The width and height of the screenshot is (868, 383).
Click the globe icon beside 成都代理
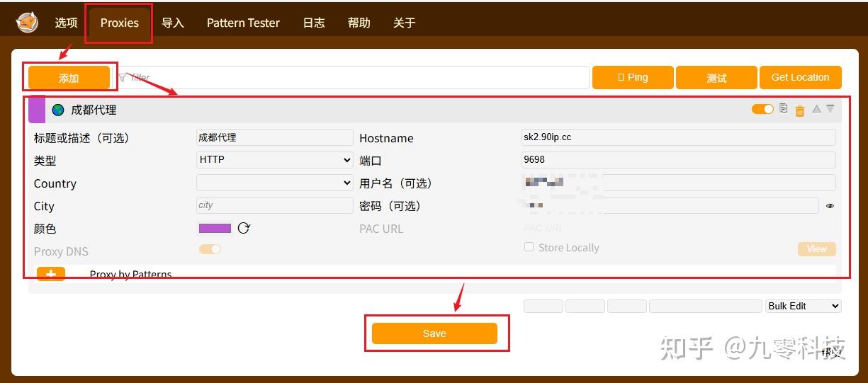[58, 110]
